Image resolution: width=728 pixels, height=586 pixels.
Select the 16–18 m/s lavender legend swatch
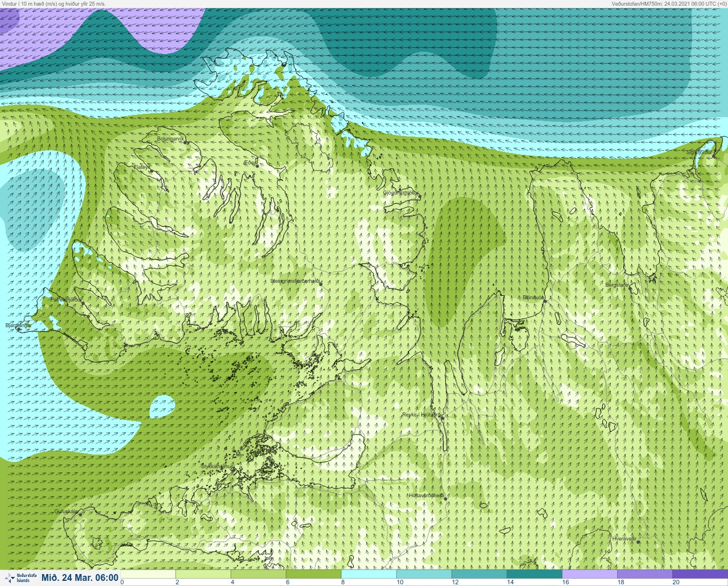(589, 574)
